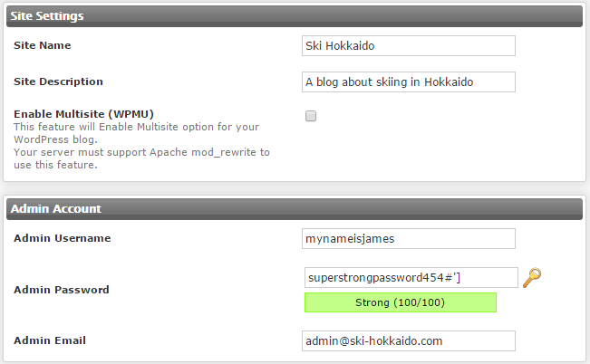Click the Enable Multisite (WPMU) label
Image resolution: width=590 pixels, height=364 pixels.
click(x=84, y=114)
